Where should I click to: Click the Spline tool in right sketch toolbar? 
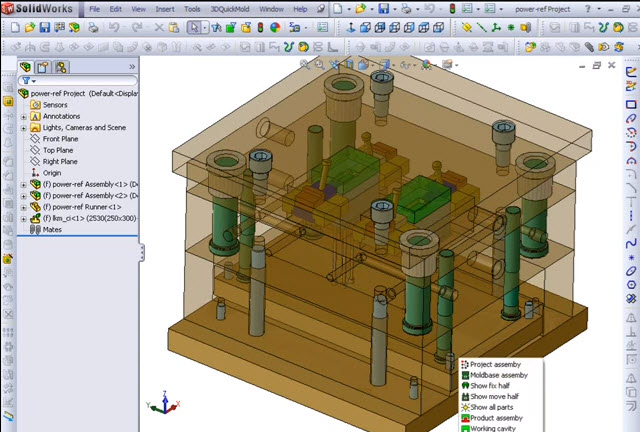coord(631,243)
